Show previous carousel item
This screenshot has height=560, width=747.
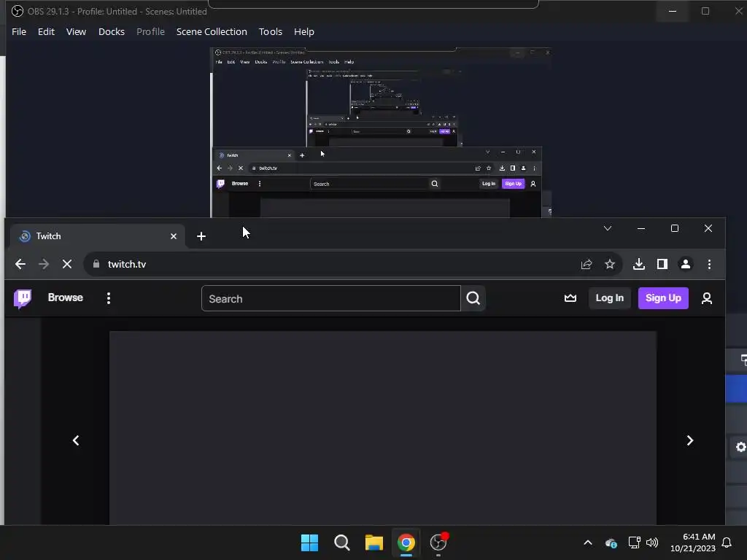pos(76,440)
